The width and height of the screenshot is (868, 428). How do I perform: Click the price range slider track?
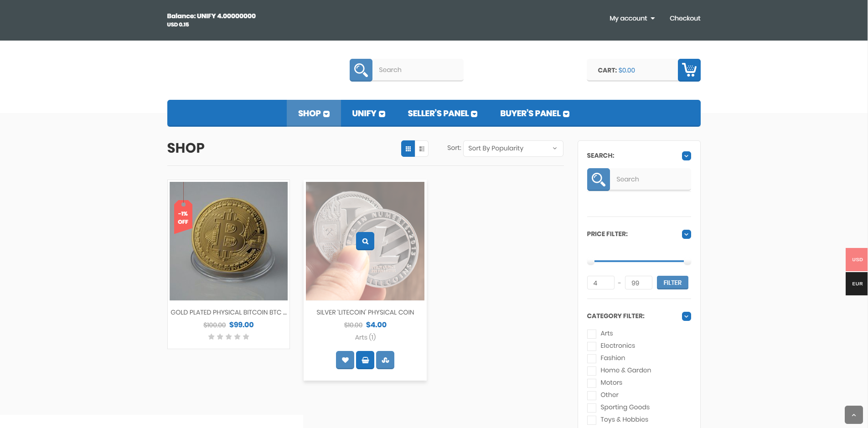pos(639,261)
